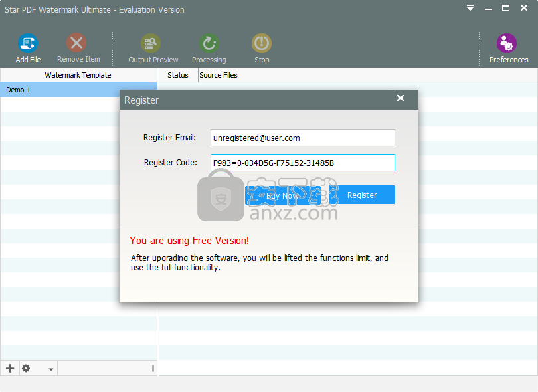The width and height of the screenshot is (538, 392).
Task: Click the Register Email input field
Action: (x=303, y=138)
